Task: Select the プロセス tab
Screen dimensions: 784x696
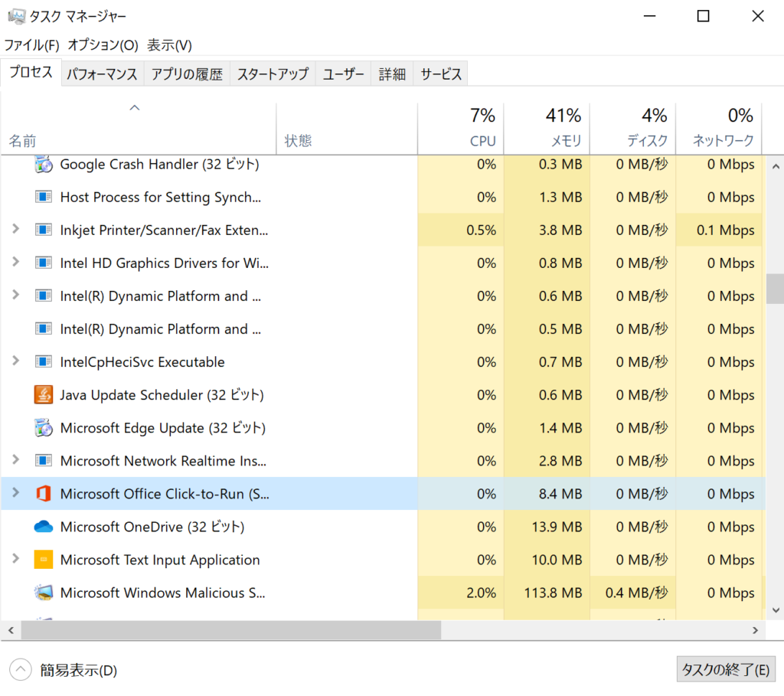Action: click(x=31, y=72)
